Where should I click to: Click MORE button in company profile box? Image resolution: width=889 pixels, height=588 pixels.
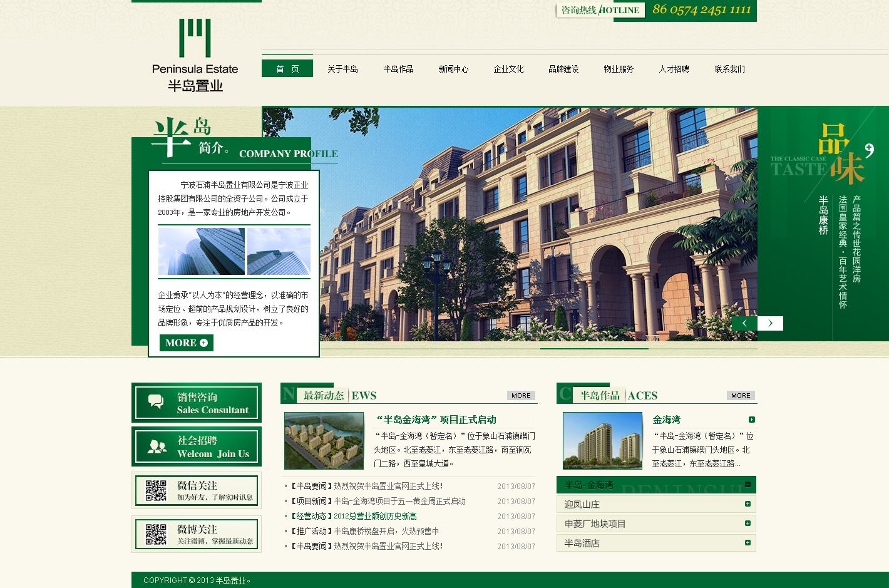point(187,343)
